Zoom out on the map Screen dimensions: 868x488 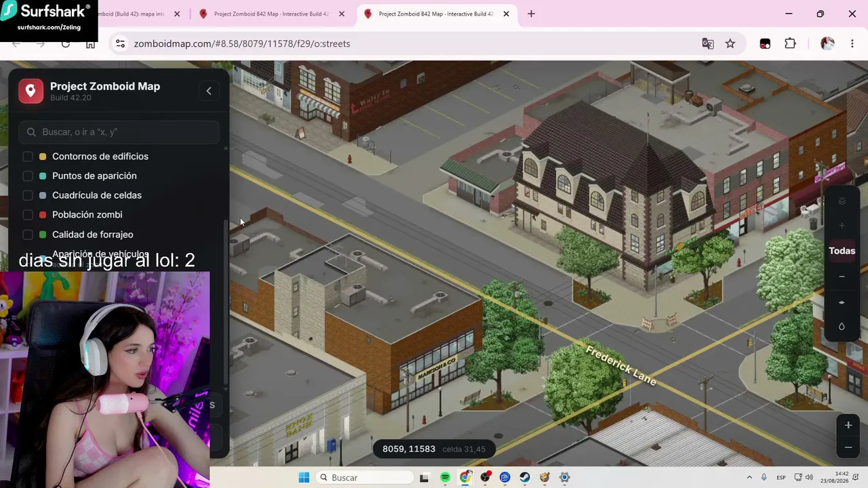(848, 447)
